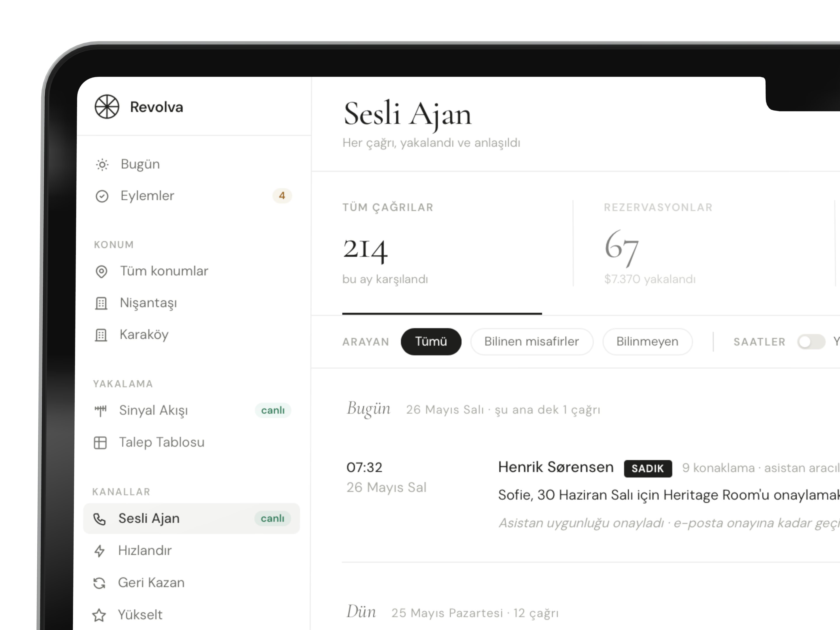Open the Henrik Sørensen call entry
The height and width of the screenshot is (630, 840).
pos(556,467)
